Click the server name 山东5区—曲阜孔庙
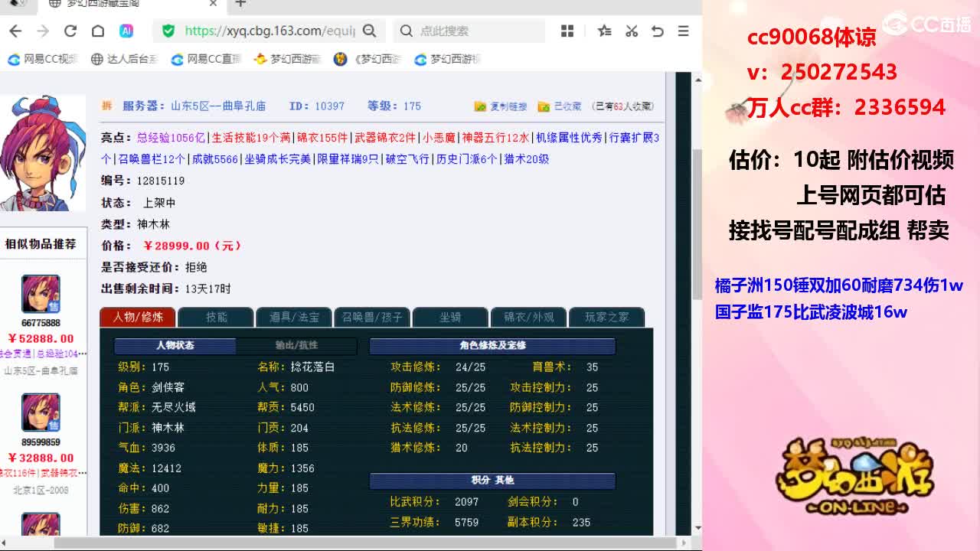The width and height of the screenshot is (980, 551). [217, 106]
